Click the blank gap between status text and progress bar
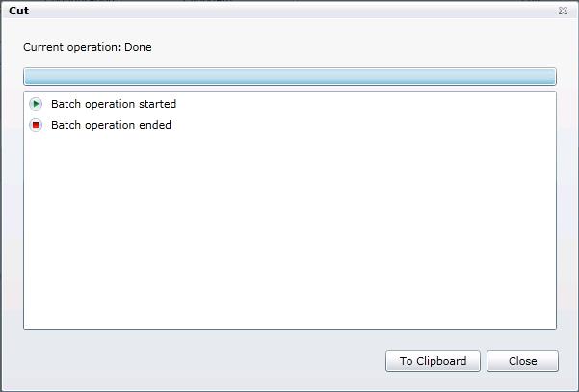Screen dimensions: 579x392 289,61
